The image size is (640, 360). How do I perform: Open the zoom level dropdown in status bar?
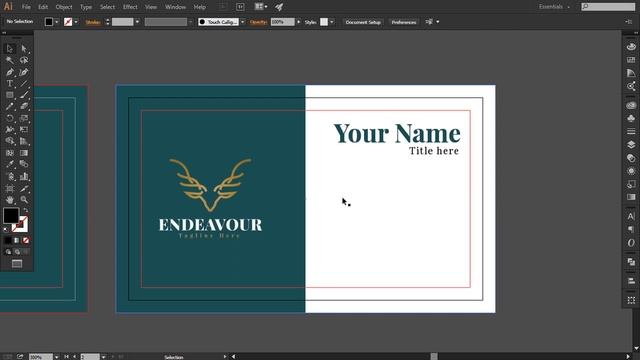pyautogui.click(x=56, y=357)
